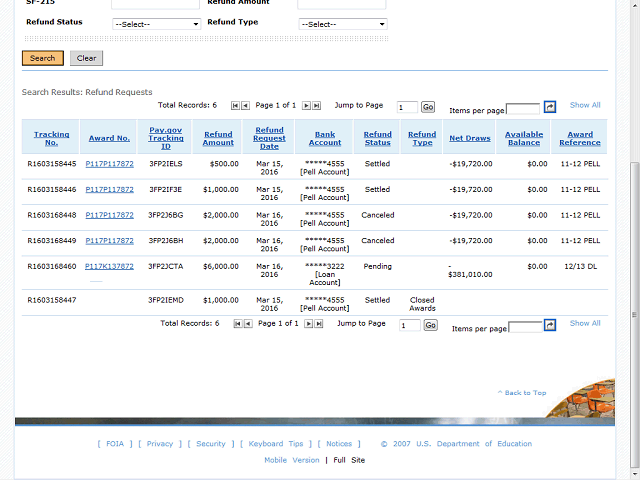Click last page icon in top pagination
The width and height of the screenshot is (640, 480).
pyautogui.click(x=317, y=105)
